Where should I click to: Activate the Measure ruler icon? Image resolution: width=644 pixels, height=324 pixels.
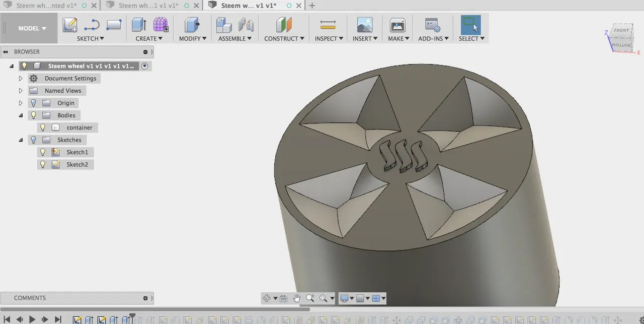328,25
